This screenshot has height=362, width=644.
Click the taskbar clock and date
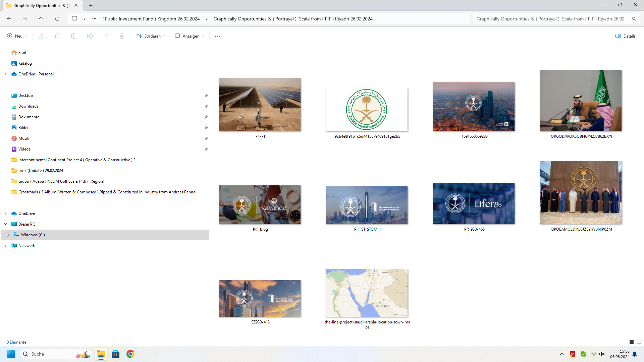click(x=620, y=354)
